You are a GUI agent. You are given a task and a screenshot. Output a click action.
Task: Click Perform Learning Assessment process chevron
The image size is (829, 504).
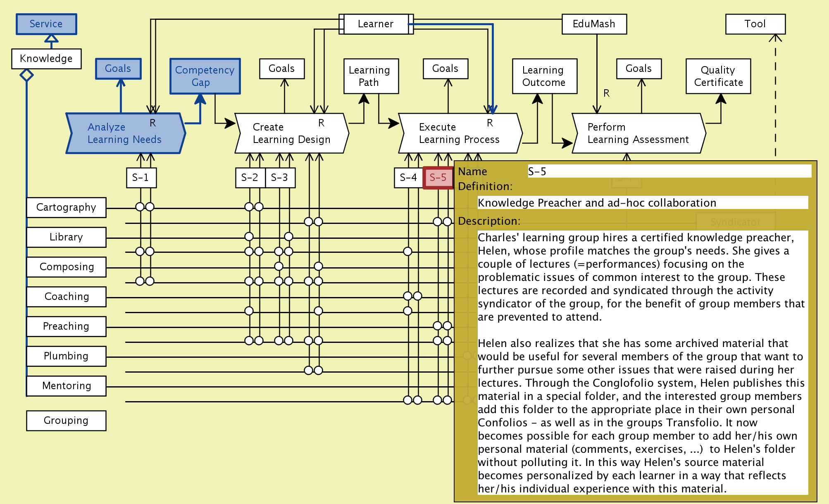pos(638,133)
